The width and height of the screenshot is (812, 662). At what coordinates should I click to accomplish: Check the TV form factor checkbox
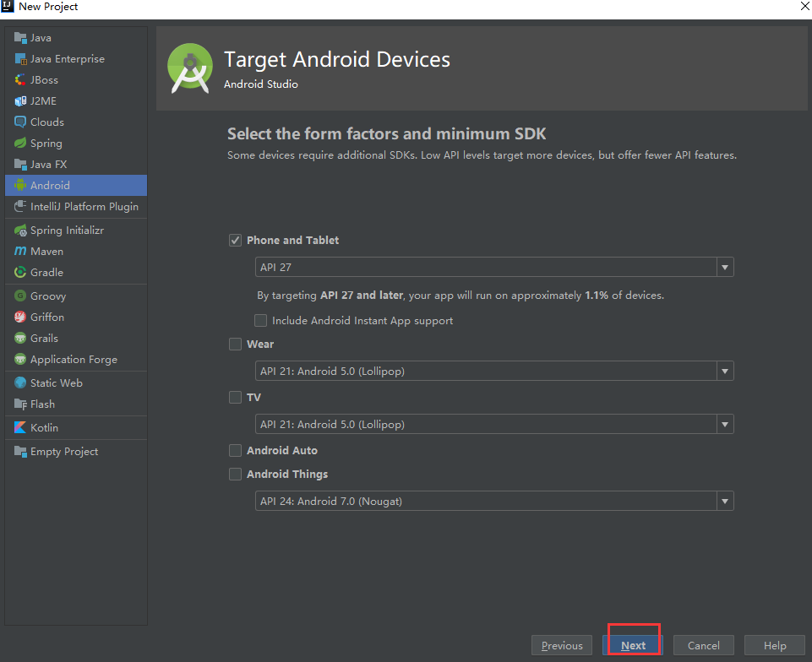(235, 397)
